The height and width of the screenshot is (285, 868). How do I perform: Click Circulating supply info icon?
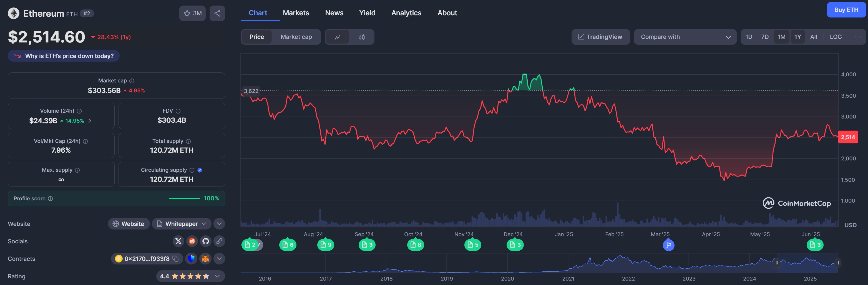(x=192, y=170)
